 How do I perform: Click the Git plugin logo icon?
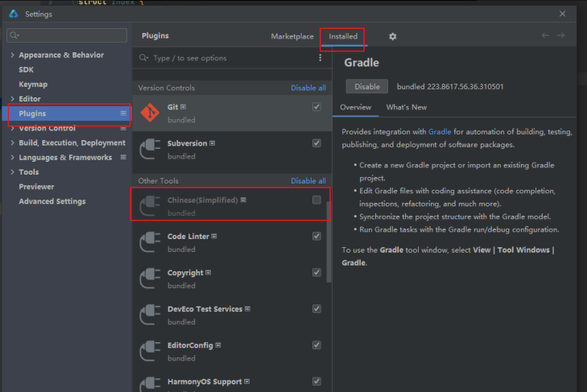[150, 113]
